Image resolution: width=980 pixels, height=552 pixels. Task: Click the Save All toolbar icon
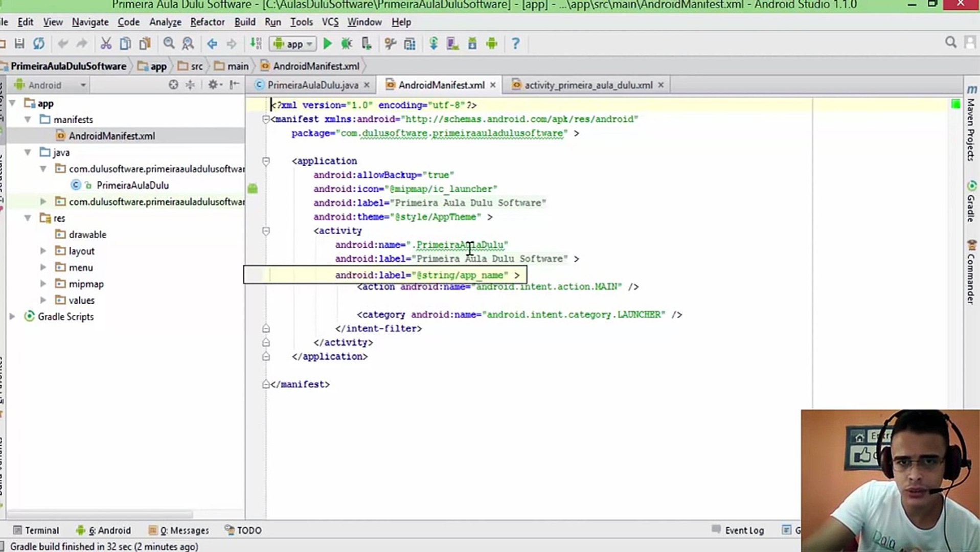(x=19, y=43)
